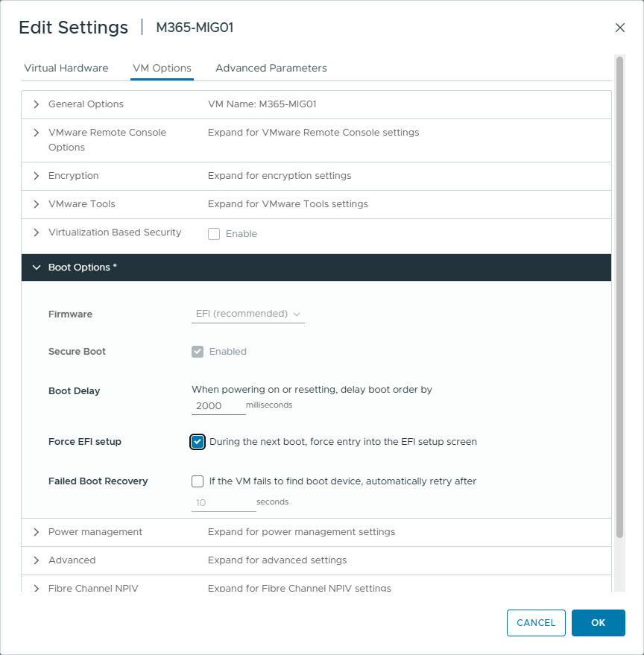Viewport: 644px width, 655px height.
Task: Expand the VMware Tools section
Action: click(x=36, y=204)
